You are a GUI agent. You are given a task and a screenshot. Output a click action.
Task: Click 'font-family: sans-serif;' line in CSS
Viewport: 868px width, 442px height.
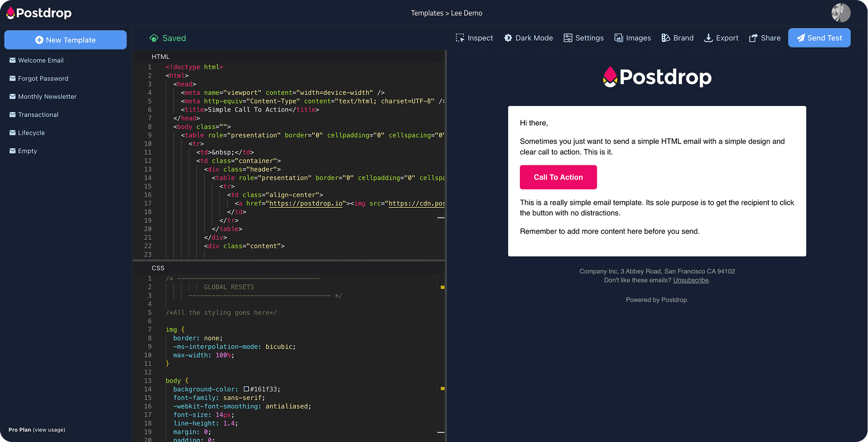(x=219, y=398)
